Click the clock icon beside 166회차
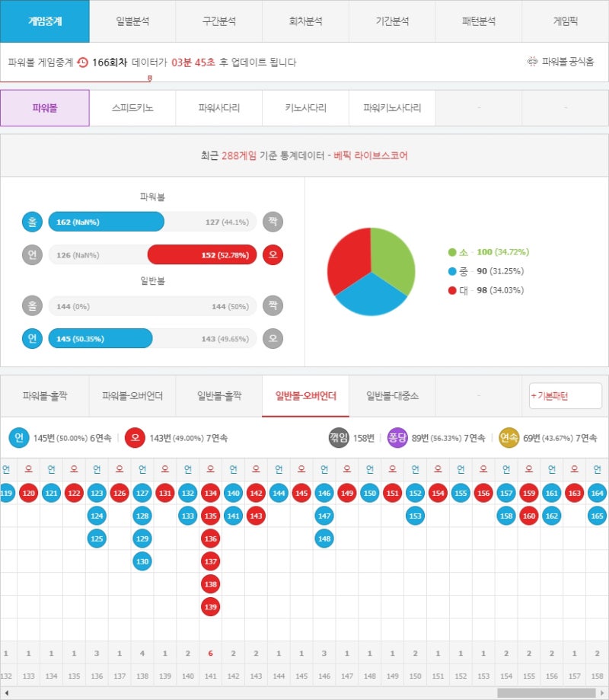Viewport: 609px width, 700px height. point(82,62)
